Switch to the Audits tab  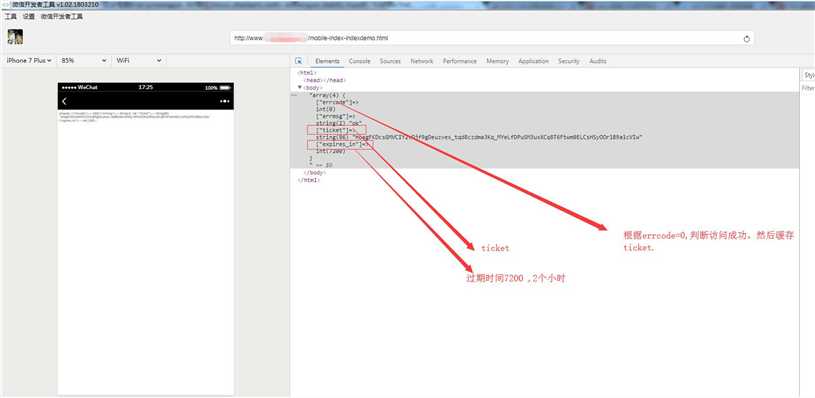598,61
